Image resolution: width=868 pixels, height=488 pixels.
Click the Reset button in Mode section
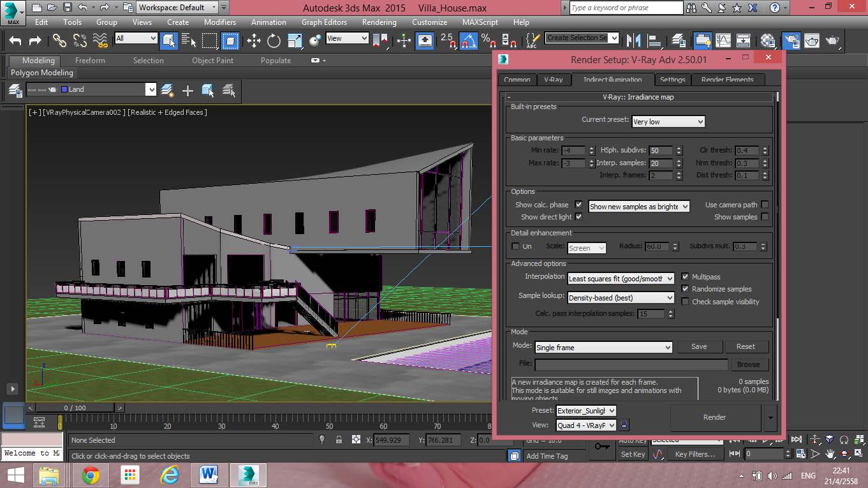(x=746, y=346)
